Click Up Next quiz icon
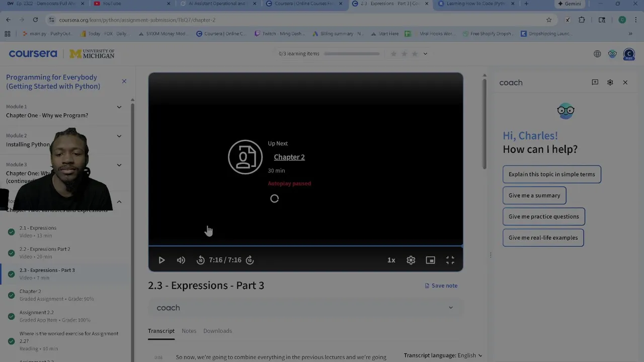Viewport: 644px width, 362px height. (x=245, y=157)
